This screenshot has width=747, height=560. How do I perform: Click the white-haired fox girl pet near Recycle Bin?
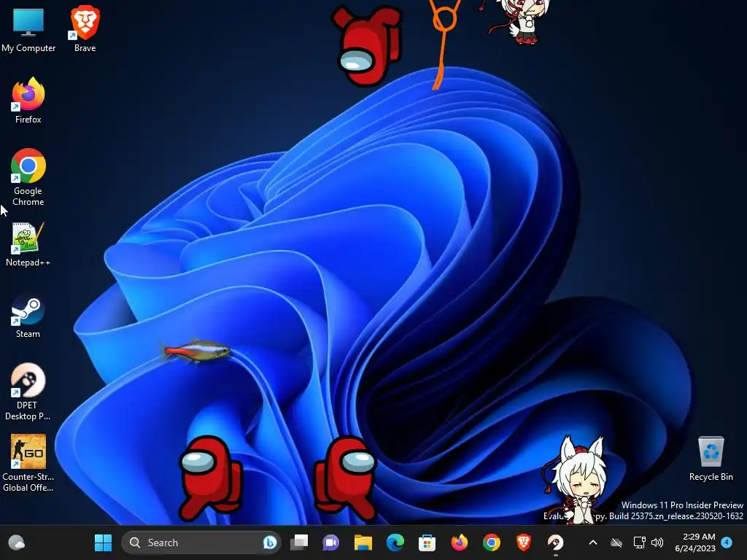coord(578,480)
